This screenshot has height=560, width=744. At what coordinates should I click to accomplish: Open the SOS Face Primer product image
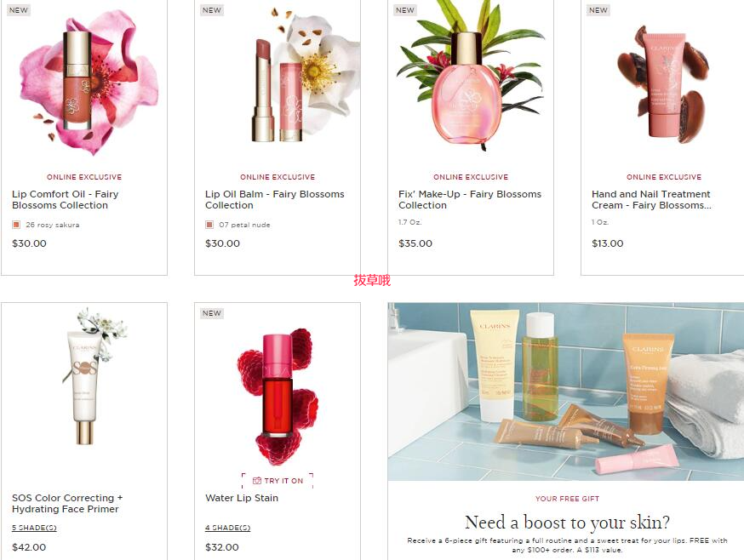point(90,376)
